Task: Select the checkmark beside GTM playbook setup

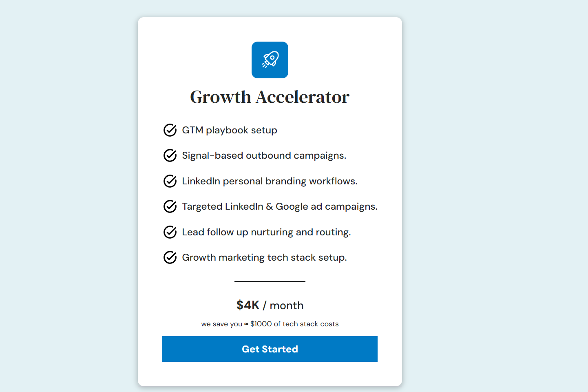Action: click(170, 130)
